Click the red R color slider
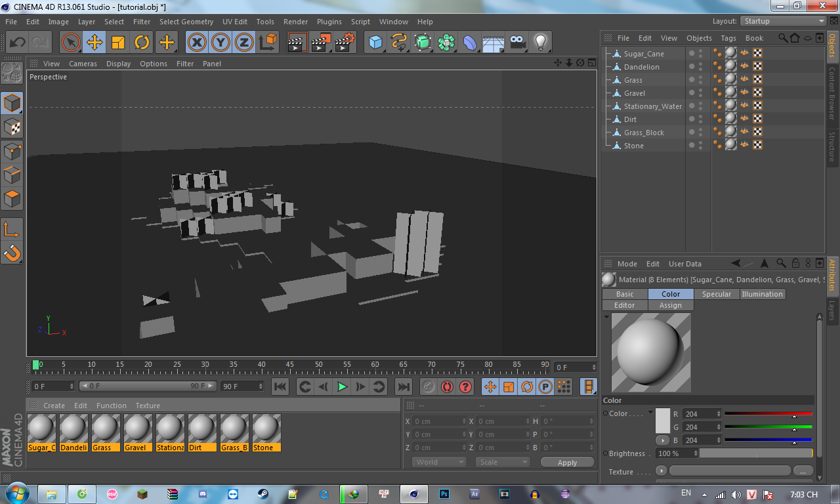This screenshot has width=840, height=504. [768, 414]
